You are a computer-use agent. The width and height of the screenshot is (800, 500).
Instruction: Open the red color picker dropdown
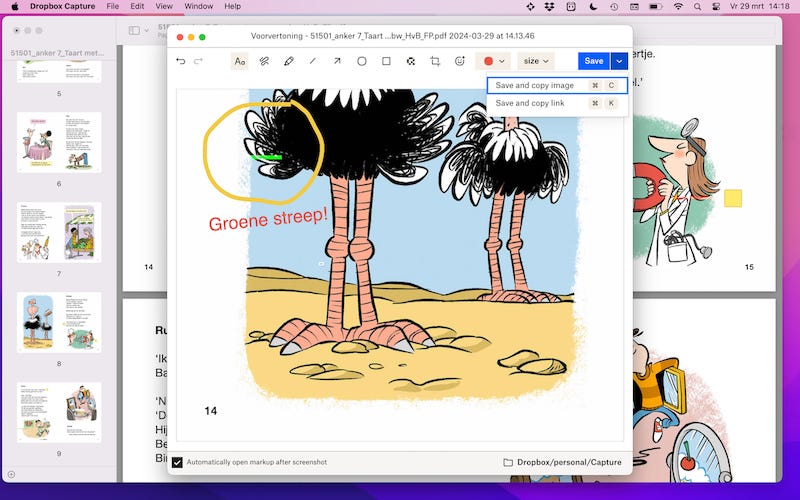[493, 61]
